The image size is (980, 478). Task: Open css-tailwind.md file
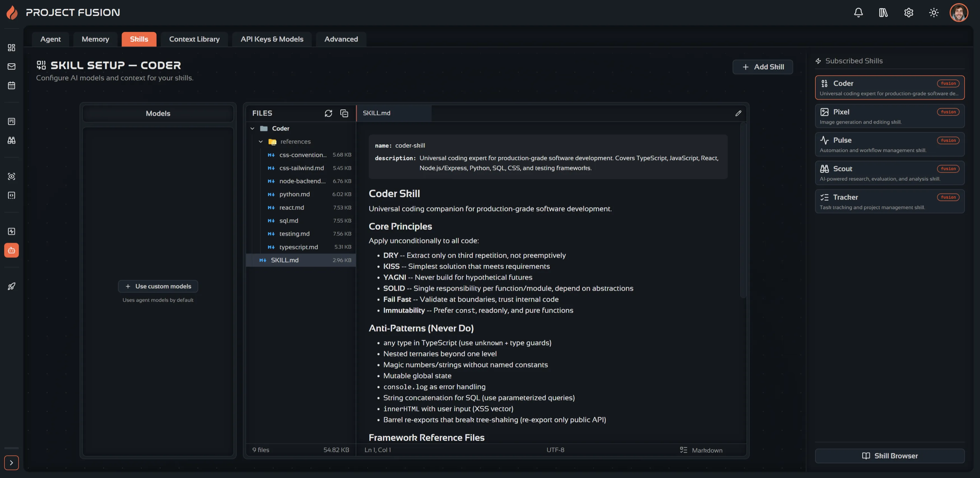tap(301, 168)
